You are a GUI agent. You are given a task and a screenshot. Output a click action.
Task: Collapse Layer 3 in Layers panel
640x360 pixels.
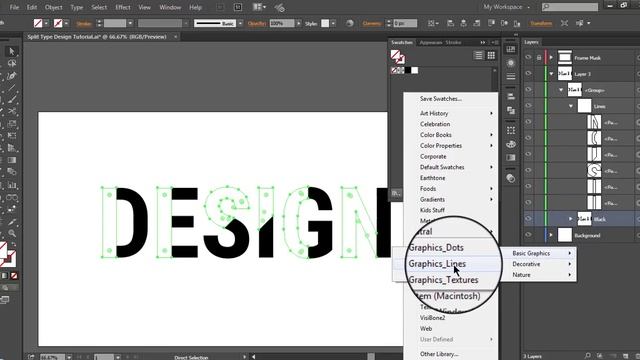point(551,74)
